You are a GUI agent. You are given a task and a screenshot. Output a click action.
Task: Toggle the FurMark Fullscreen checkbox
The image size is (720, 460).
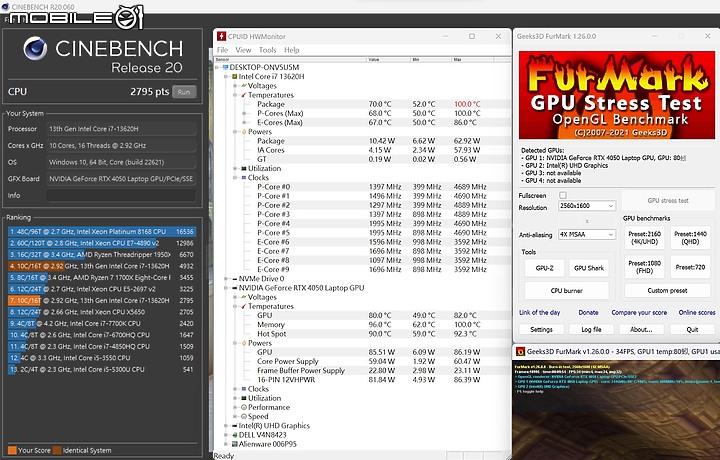pos(563,195)
